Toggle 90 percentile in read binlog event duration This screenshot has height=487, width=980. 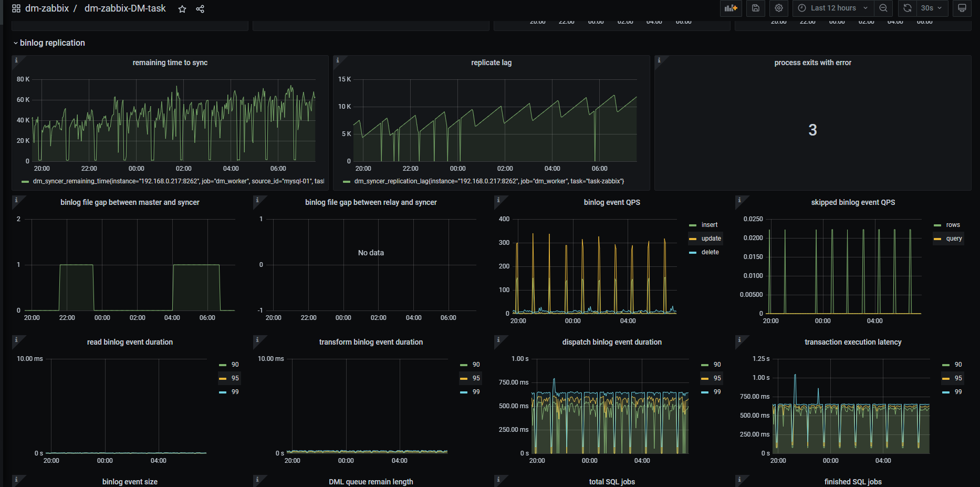(x=235, y=365)
